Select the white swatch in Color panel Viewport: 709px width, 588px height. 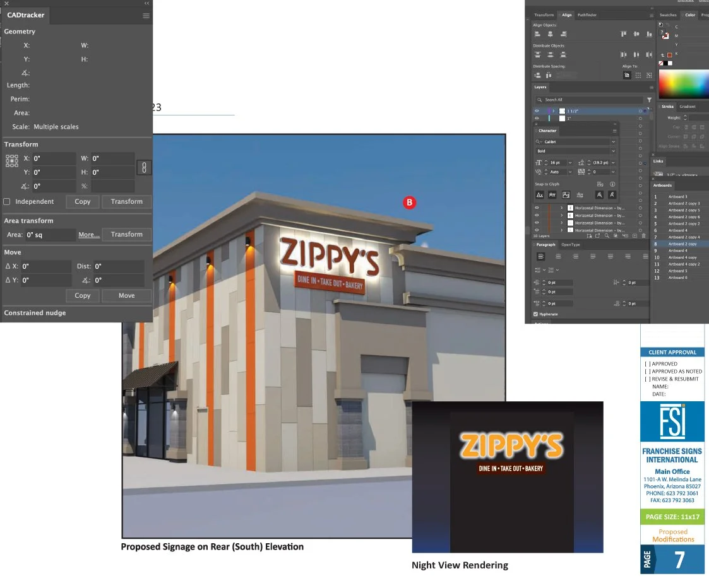[670, 63]
